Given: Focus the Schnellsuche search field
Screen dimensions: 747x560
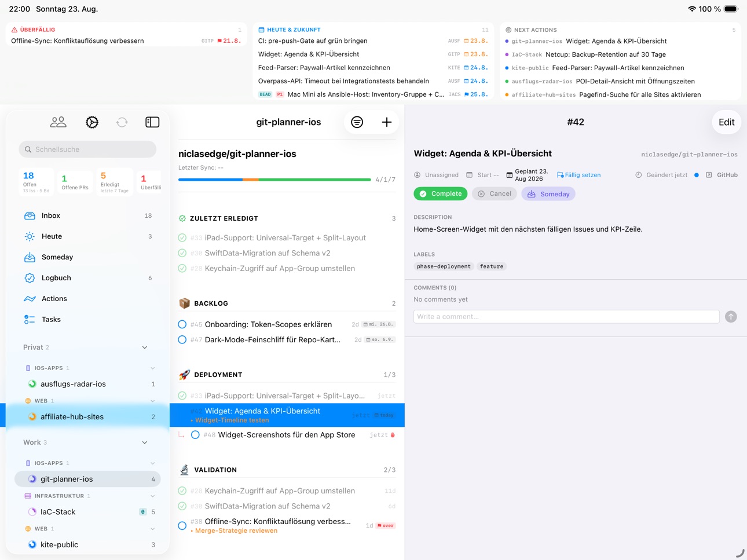Looking at the screenshot, I should (87, 149).
